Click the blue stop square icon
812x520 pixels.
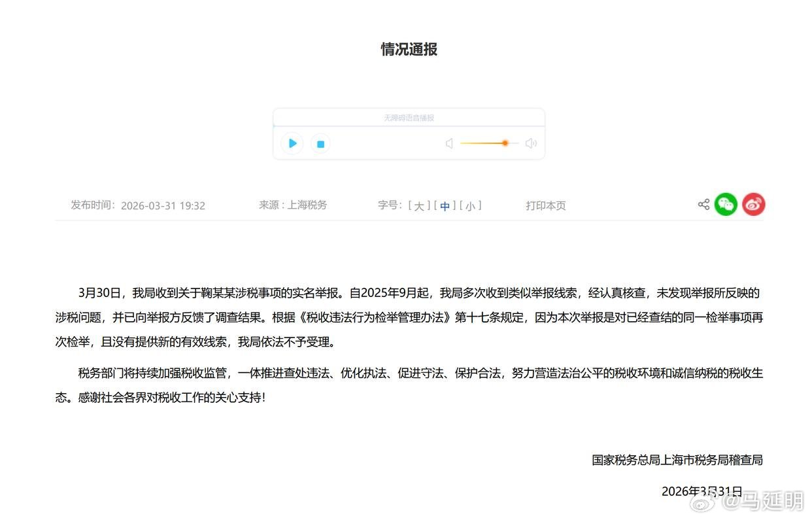click(x=320, y=143)
